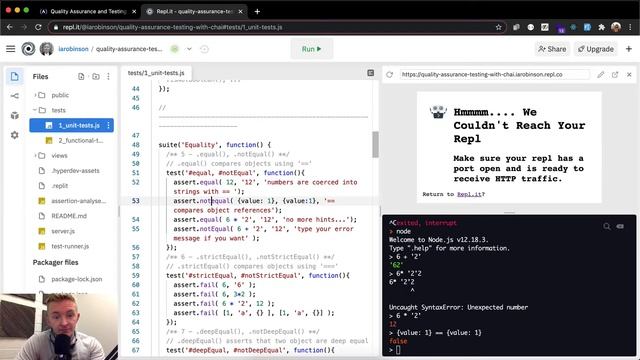The width and height of the screenshot is (640, 360).
Task: Open the hamburger sidebar menu
Action: pos(11,49)
